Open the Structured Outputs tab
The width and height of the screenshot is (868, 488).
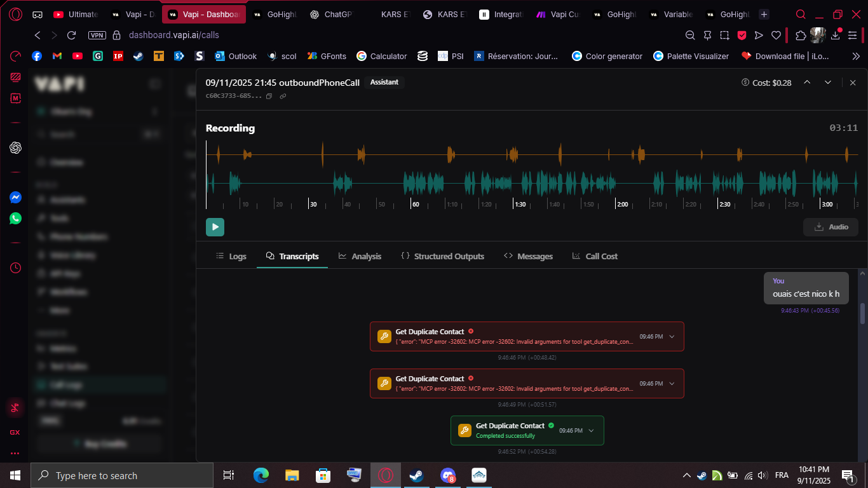(x=442, y=256)
